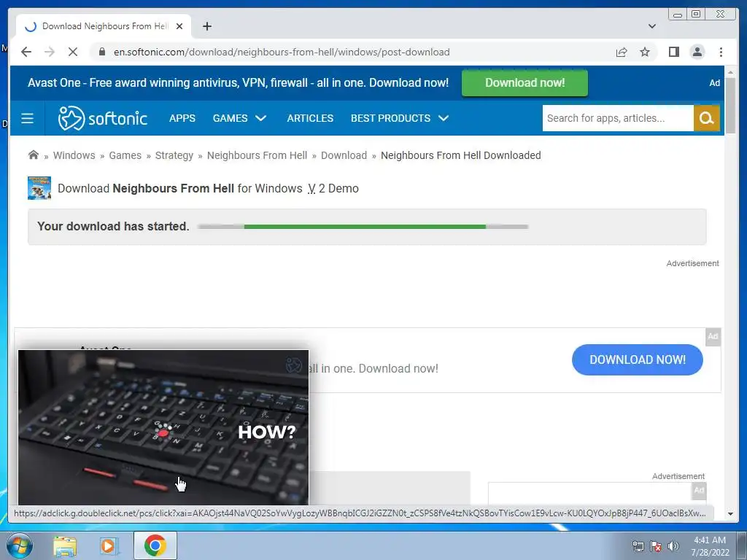Open Windows Media Player from taskbar
This screenshot has height=560, width=747.
click(109, 545)
